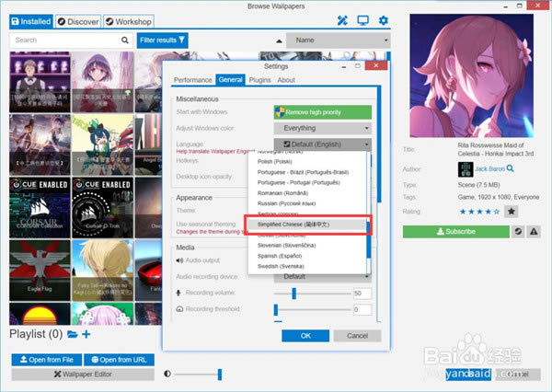Click the Open from URL button
Image resolution: width=552 pixels, height=392 pixels.
click(x=119, y=360)
